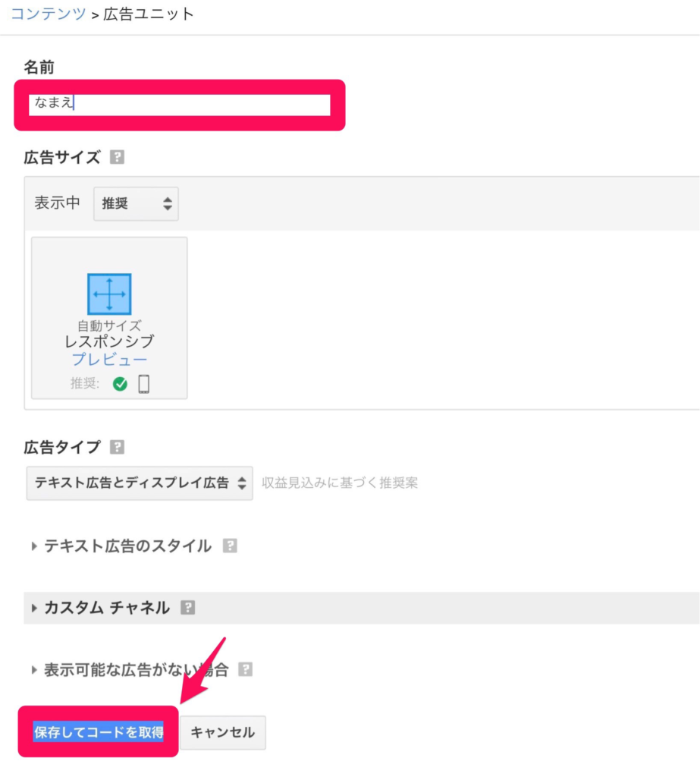The image size is (700, 777).
Task: Click the green recommended checkmark icon
Action: click(x=120, y=384)
